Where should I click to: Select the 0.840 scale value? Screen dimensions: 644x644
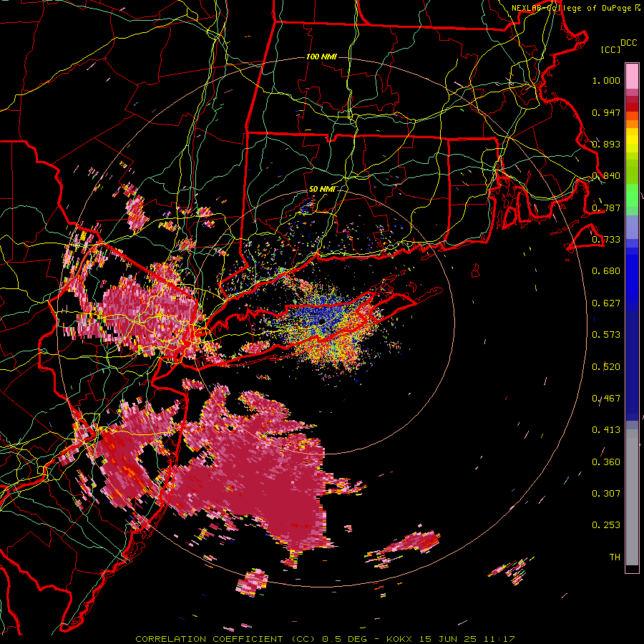(606, 176)
